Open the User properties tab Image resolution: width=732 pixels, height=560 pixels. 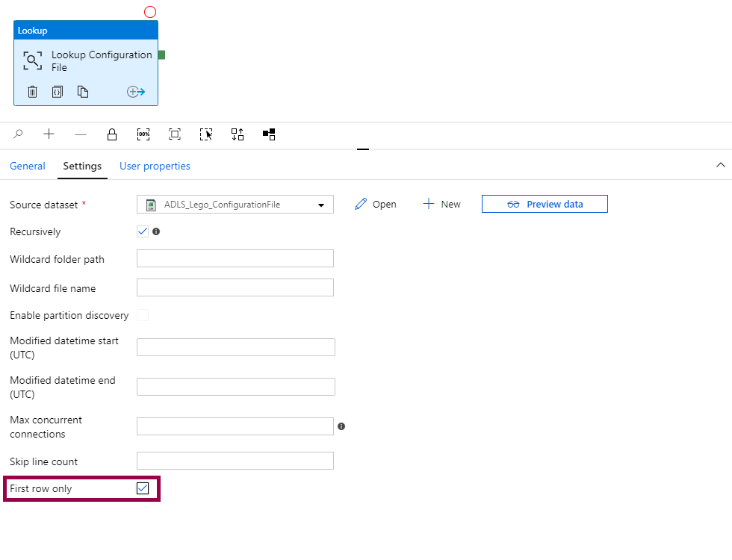tap(155, 167)
